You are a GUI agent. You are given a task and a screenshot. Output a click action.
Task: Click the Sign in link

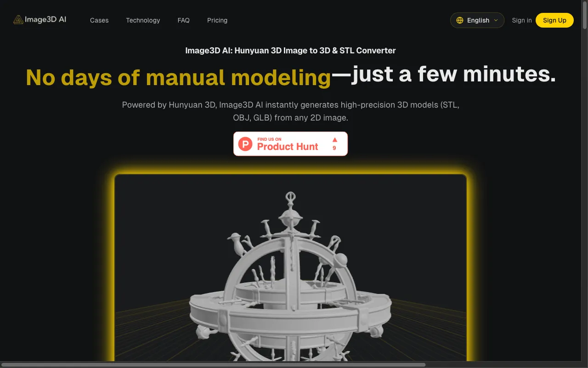522,20
